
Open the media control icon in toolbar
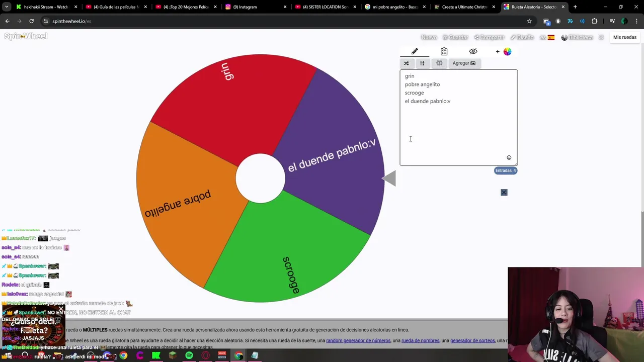pyautogui.click(x=612, y=21)
